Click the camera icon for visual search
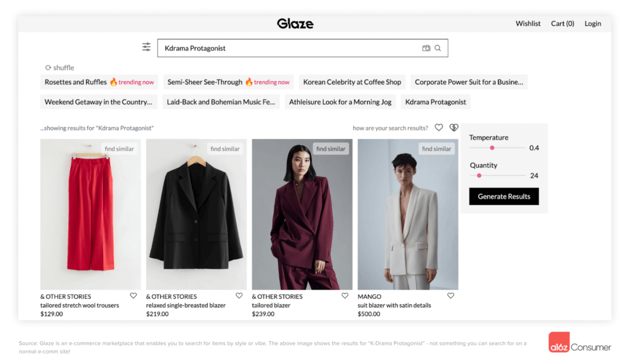Screen dimensions: 630x364 click(x=427, y=47)
